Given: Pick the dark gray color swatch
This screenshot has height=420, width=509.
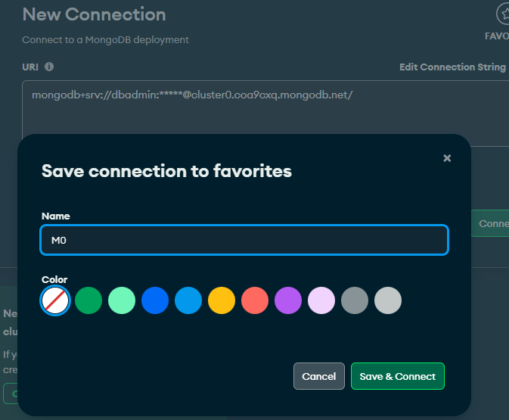Looking at the screenshot, I should coord(355,300).
